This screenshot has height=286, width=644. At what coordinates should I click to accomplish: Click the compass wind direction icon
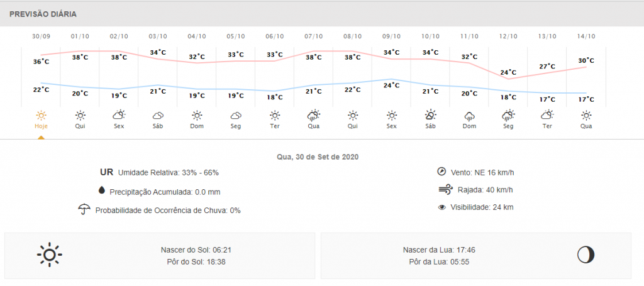coord(441,172)
